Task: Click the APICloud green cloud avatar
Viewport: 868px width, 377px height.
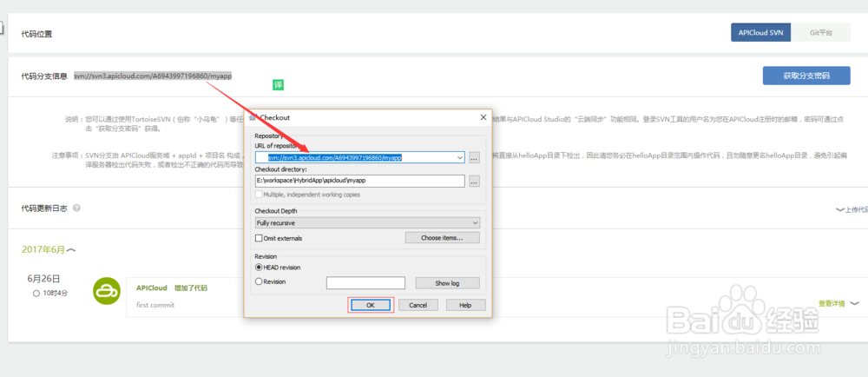Action: coord(106,291)
